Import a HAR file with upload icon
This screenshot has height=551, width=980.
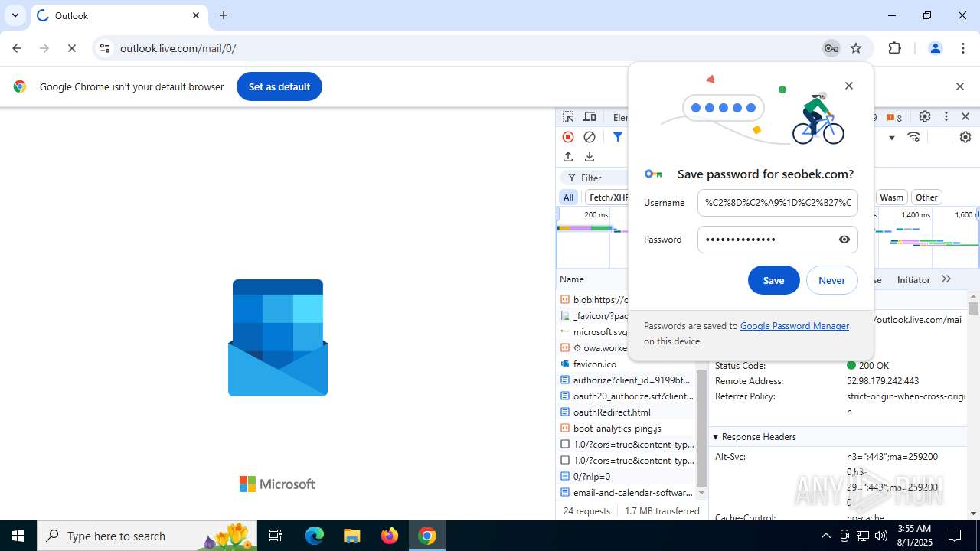pyautogui.click(x=567, y=156)
